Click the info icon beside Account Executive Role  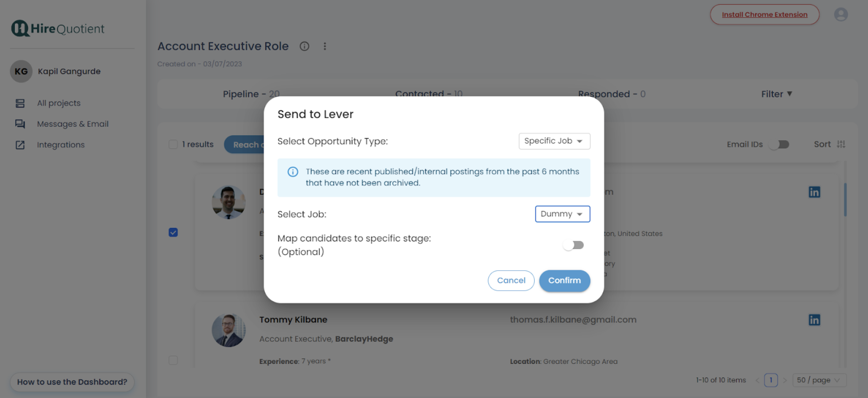[304, 46]
